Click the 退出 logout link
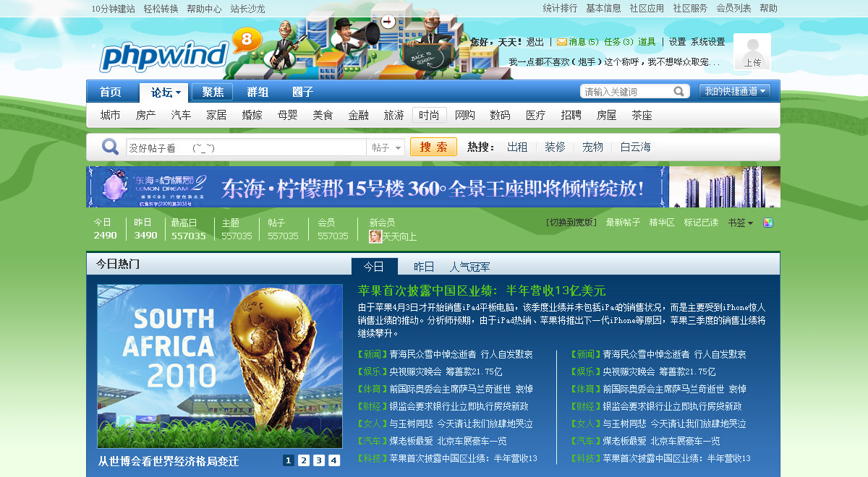Viewport: 868px width, 477px height. point(535,42)
